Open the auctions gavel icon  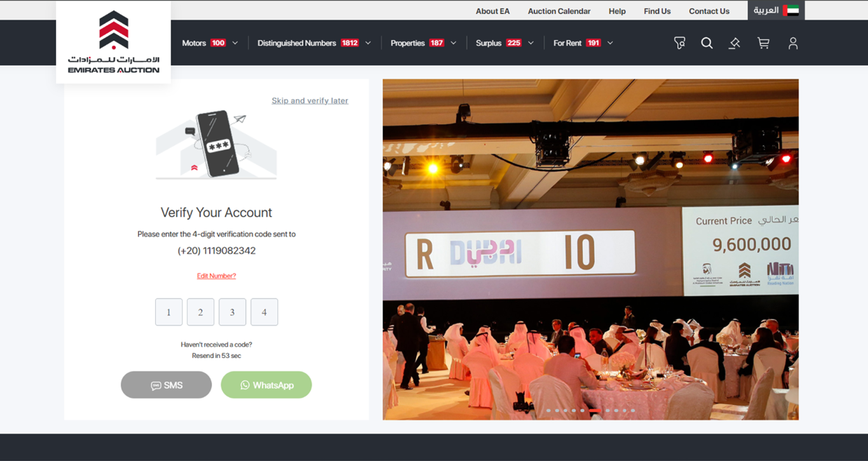click(x=735, y=43)
